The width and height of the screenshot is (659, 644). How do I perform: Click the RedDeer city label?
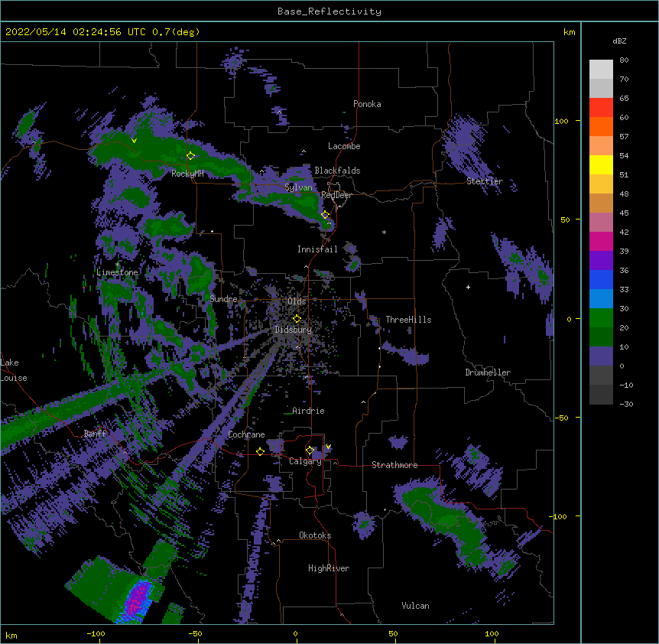point(336,195)
